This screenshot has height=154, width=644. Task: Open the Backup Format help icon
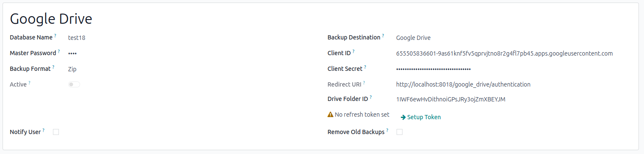[53, 67]
